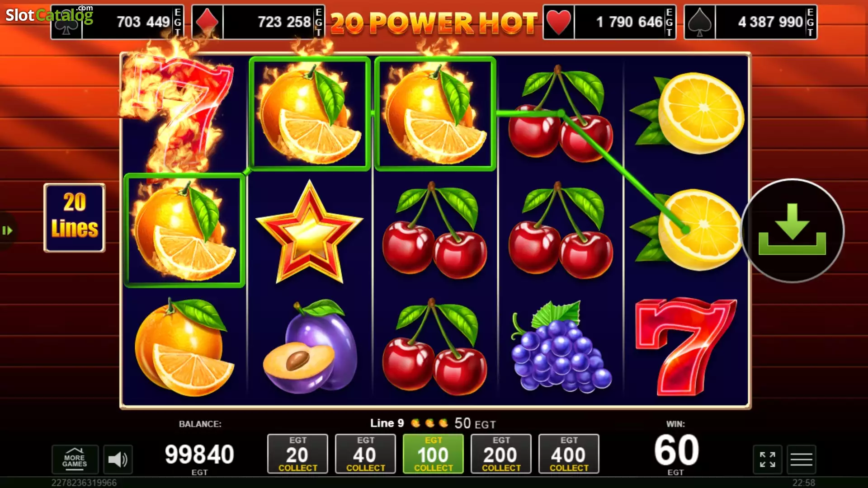Click the SlotCatalog.com logo link
Image resolution: width=868 pixels, height=488 pixels.
[x=49, y=14]
